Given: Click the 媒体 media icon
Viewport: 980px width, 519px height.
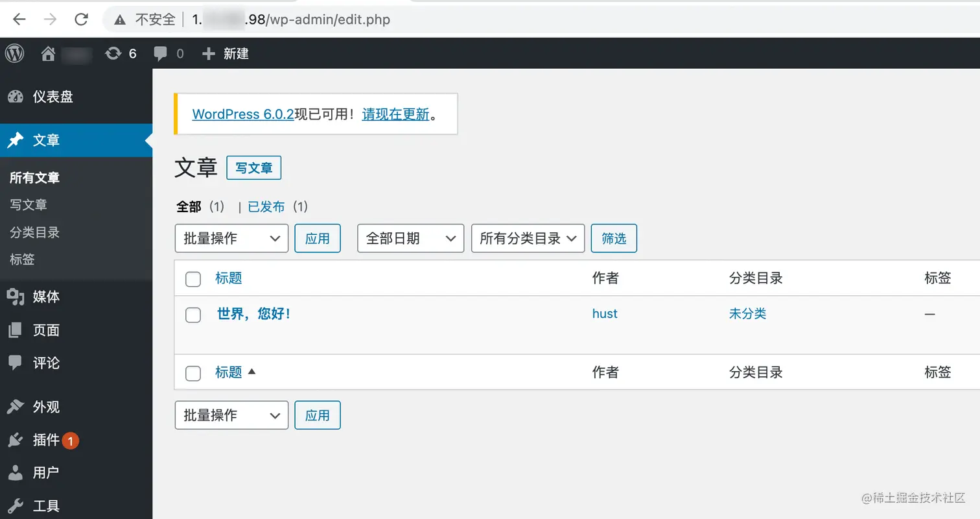Looking at the screenshot, I should 16,297.
